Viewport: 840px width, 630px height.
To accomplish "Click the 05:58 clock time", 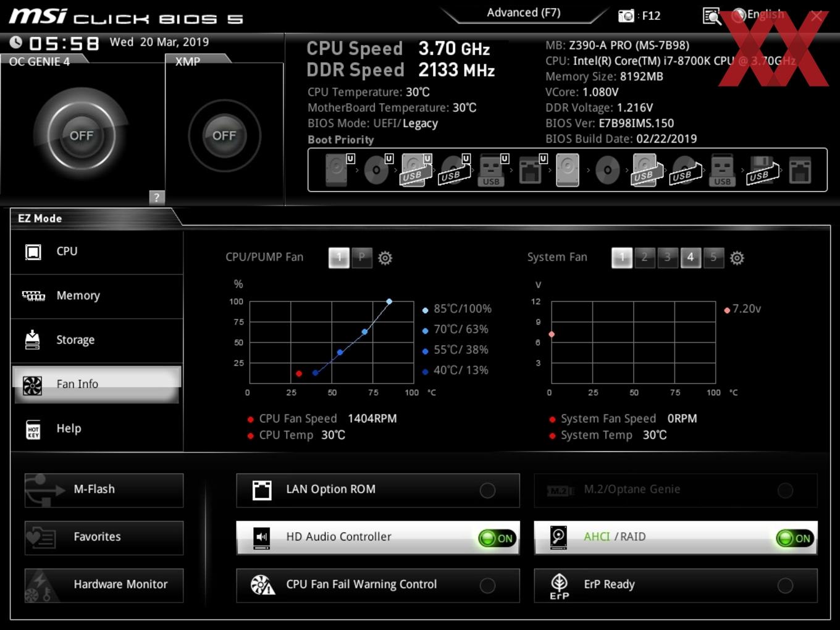I will click(64, 43).
